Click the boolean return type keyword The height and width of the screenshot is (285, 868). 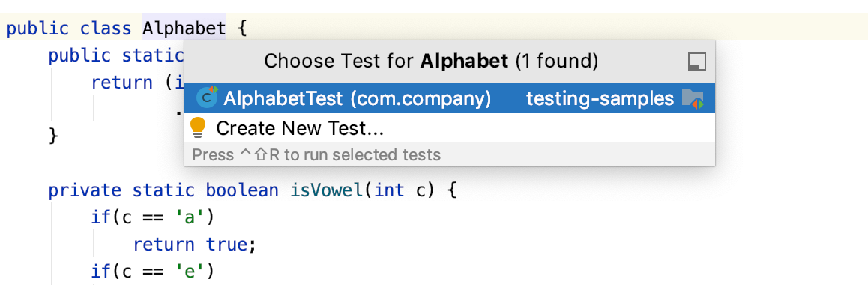(242, 190)
